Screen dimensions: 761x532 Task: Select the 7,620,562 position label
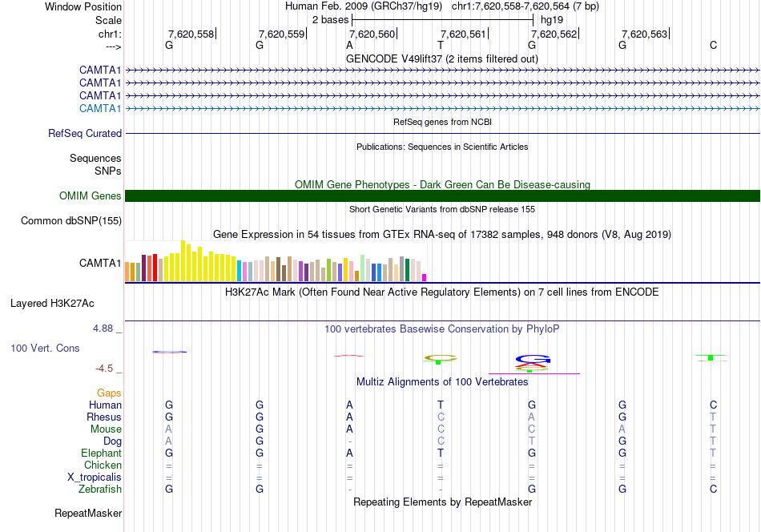pyautogui.click(x=554, y=34)
